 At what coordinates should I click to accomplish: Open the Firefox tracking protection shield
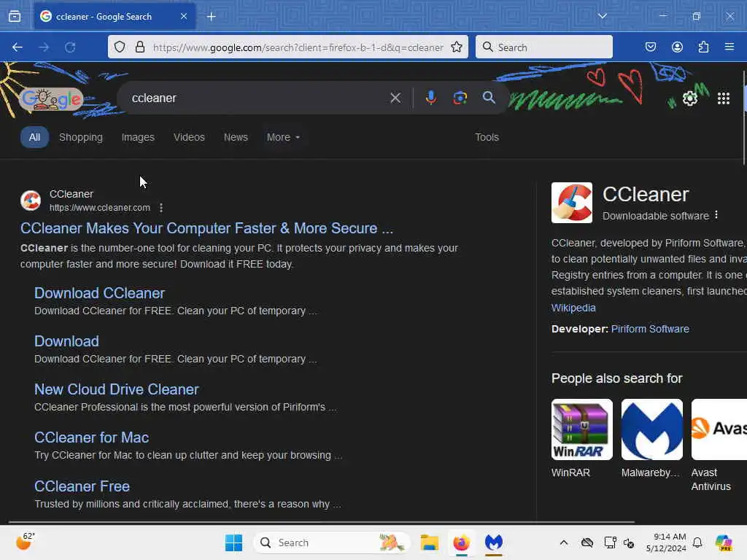120,47
